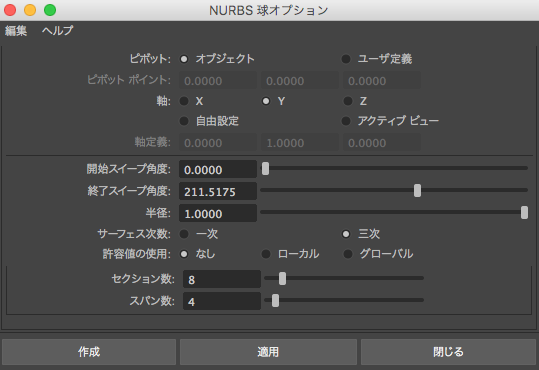The image size is (539, 370).
Task: Click the セクション数 value field
Action: tap(222, 279)
